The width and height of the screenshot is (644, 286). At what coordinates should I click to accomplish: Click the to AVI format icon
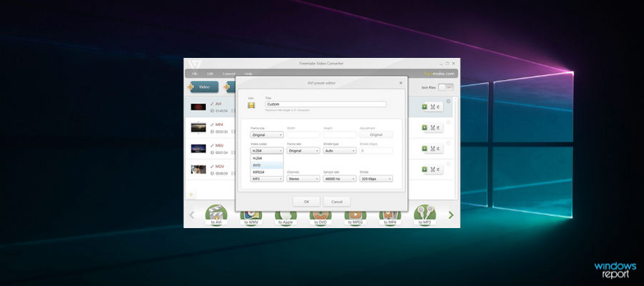click(x=215, y=214)
